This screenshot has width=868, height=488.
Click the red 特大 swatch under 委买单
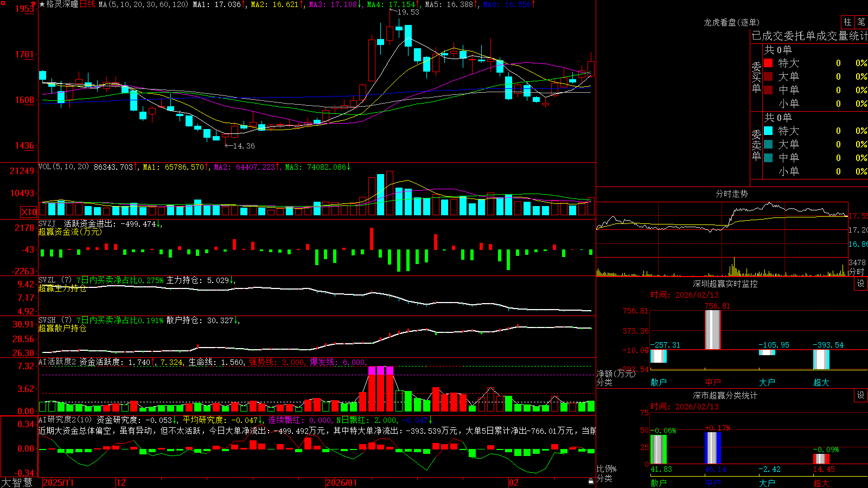pyautogui.click(x=768, y=63)
